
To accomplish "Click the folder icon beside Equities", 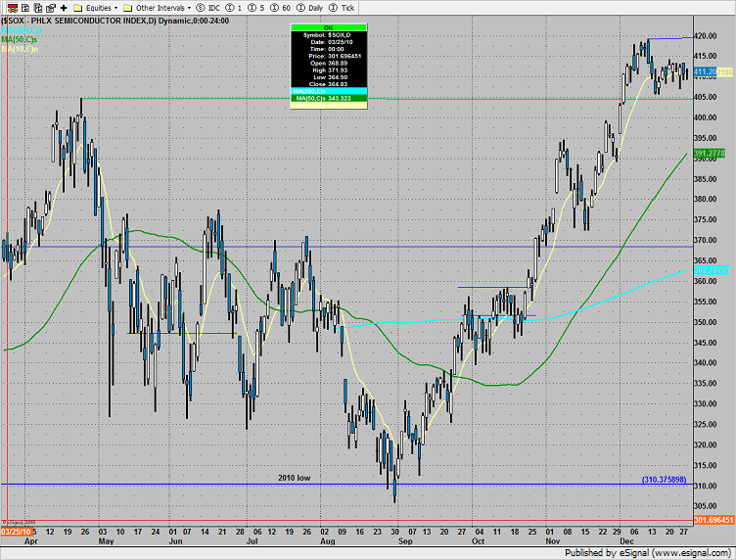I will tap(78, 8).
